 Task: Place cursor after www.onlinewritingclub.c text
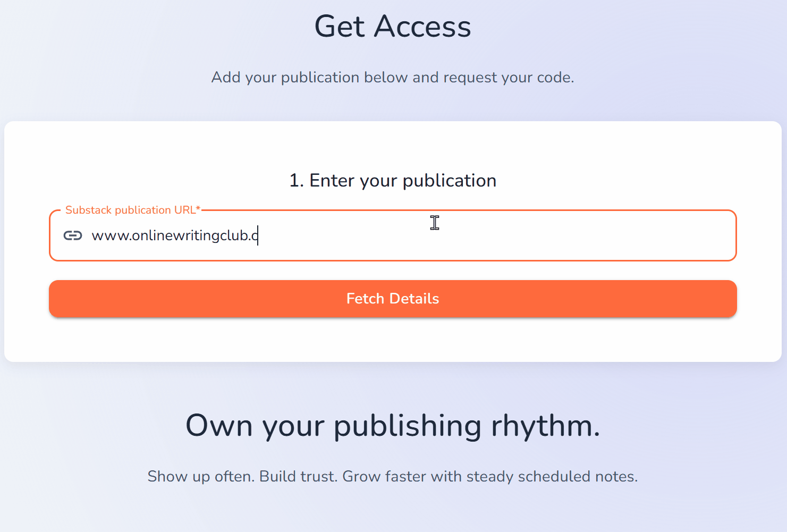point(259,235)
